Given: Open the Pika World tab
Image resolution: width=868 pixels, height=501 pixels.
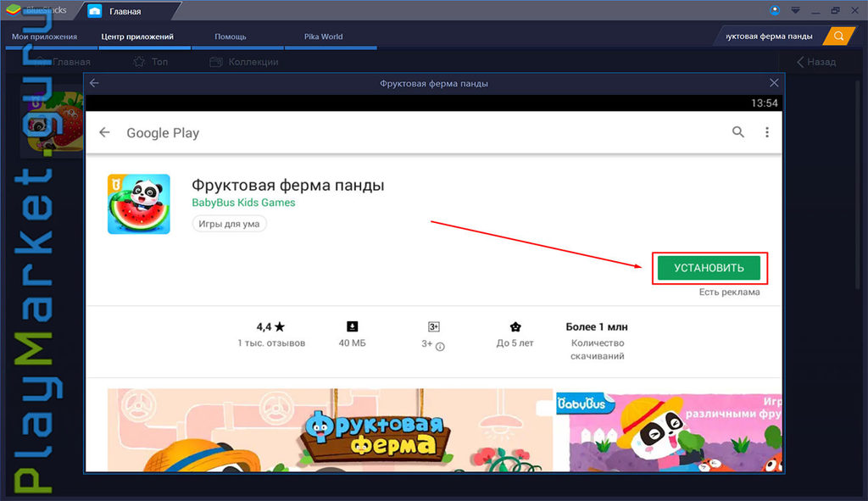Looking at the screenshot, I should [x=323, y=36].
